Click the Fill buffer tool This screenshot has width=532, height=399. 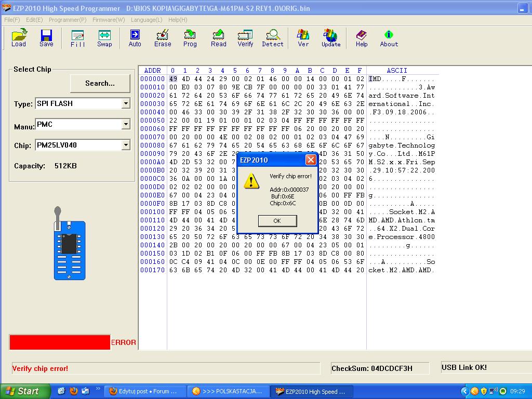(x=78, y=37)
